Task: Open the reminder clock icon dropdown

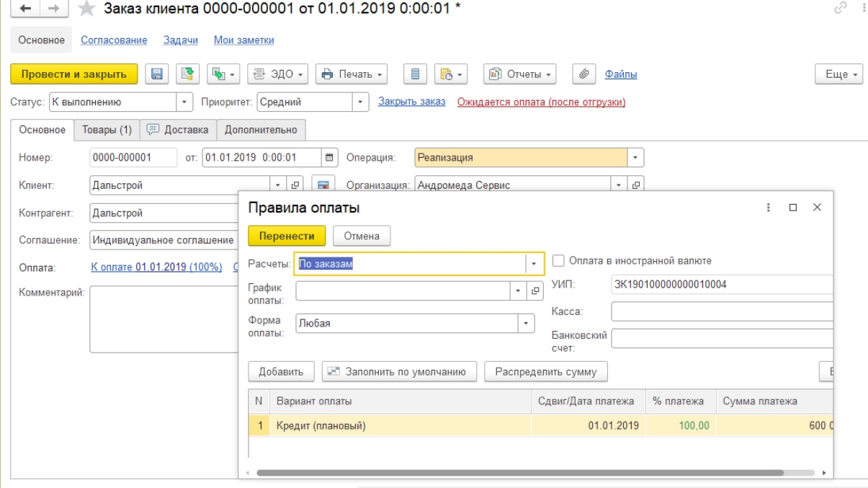Action: (x=449, y=74)
